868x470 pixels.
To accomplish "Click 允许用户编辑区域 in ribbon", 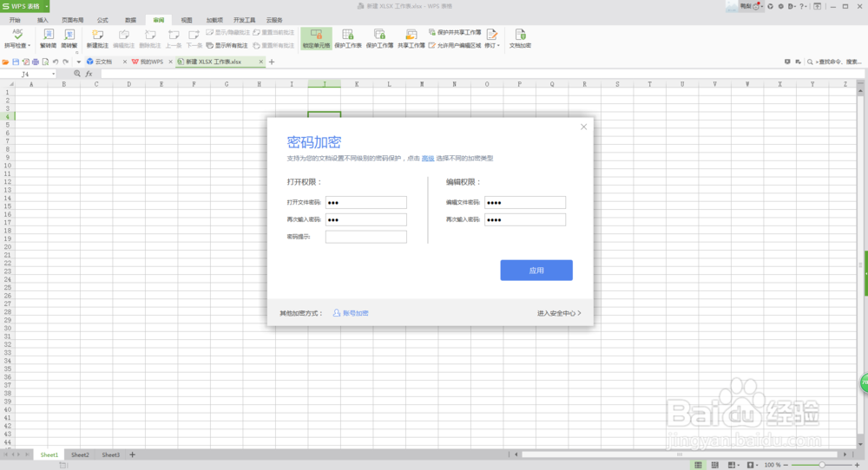I will tap(455, 45).
